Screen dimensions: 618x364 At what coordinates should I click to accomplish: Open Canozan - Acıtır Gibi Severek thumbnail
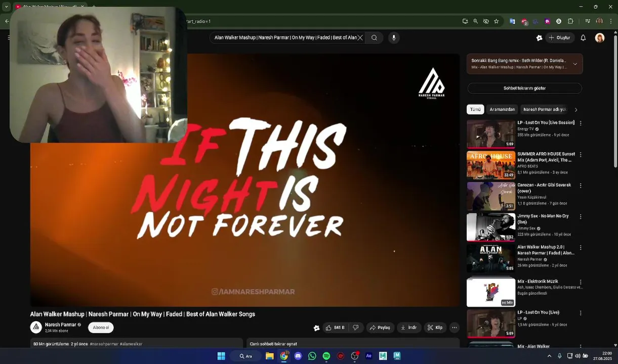(491, 196)
